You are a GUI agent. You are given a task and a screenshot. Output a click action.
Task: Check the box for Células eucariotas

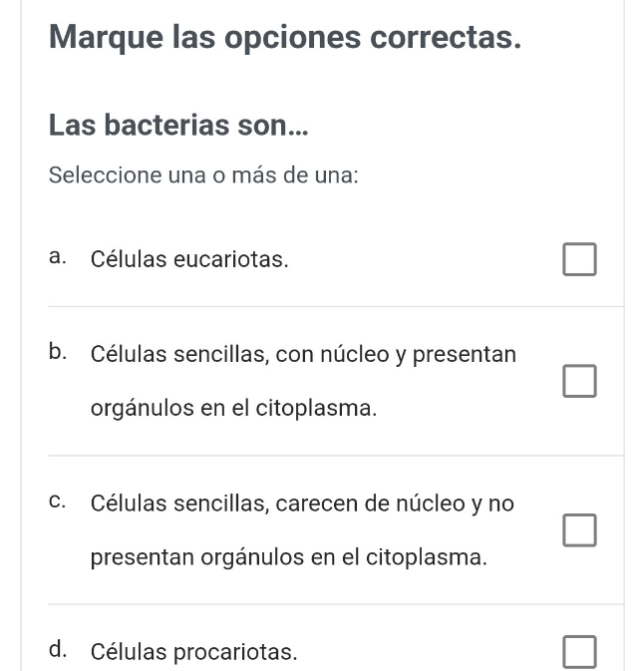[x=579, y=259]
